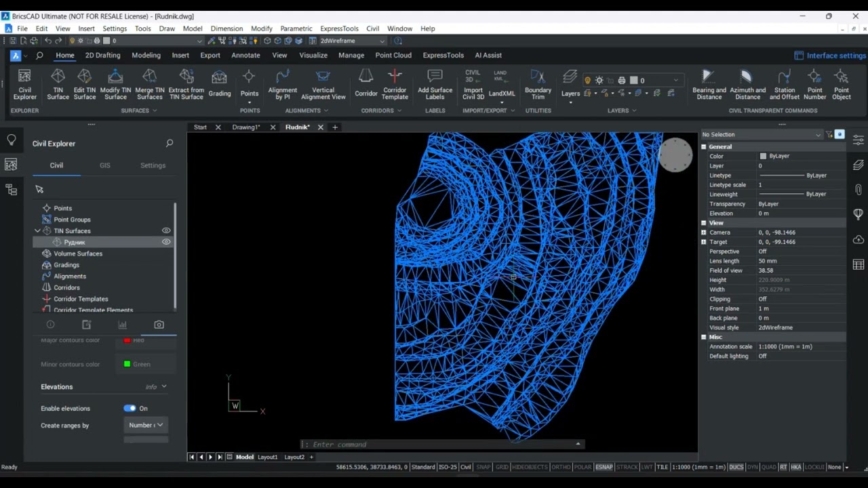Select Point Number transparent command
868x488 pixels.
pos(814,84)
